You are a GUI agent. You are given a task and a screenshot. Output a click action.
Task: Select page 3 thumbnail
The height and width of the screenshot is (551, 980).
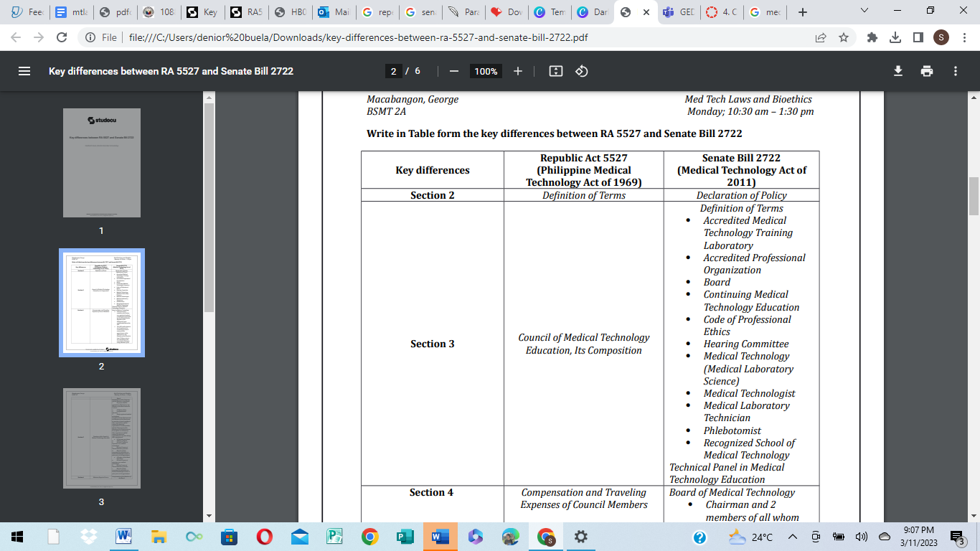(x=102, y=438)
